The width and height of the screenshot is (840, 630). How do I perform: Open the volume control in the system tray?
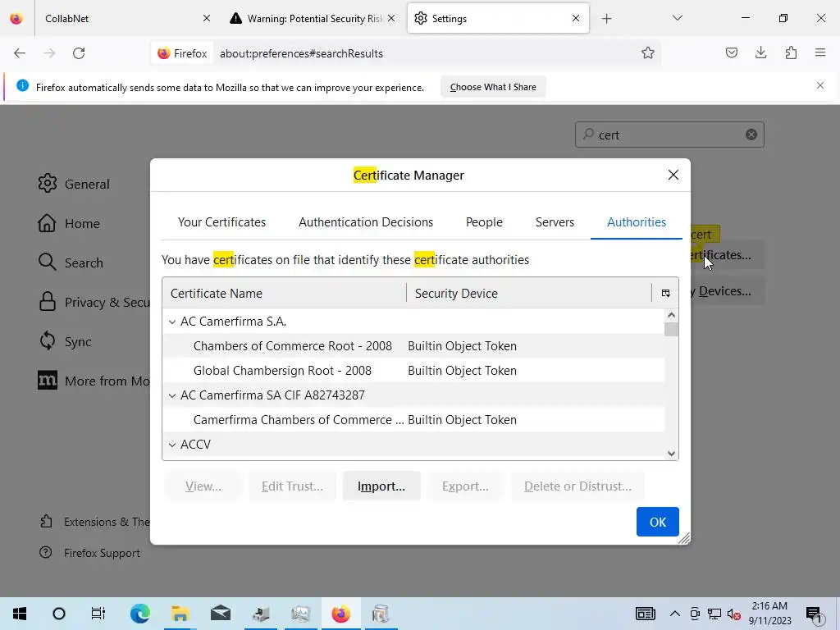tap(734, 614)
